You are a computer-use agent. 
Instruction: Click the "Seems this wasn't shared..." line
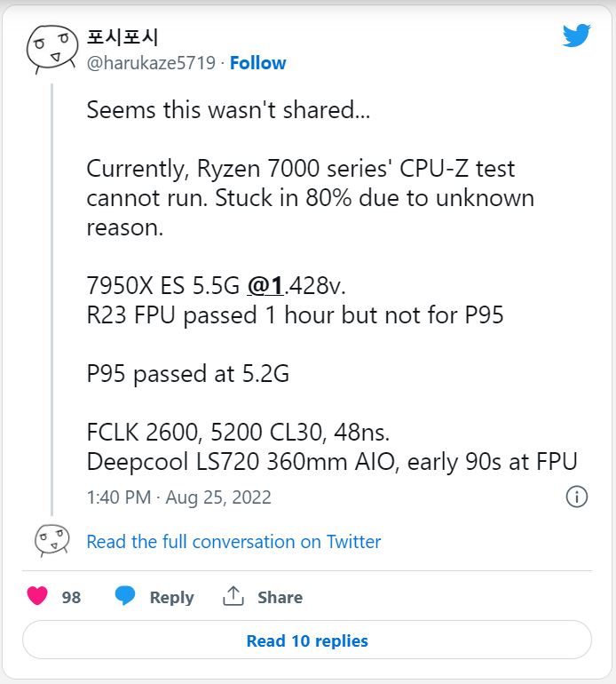click(228, 110)
